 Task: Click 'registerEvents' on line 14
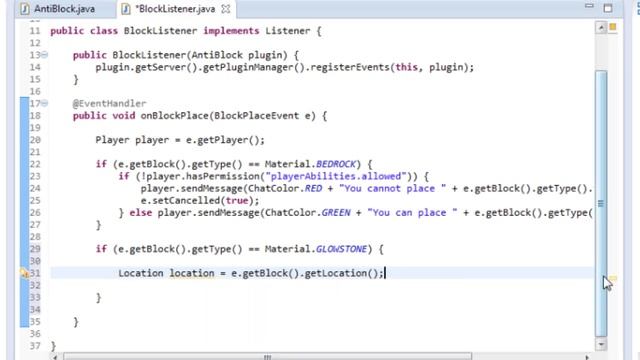[x=350, y=67]
